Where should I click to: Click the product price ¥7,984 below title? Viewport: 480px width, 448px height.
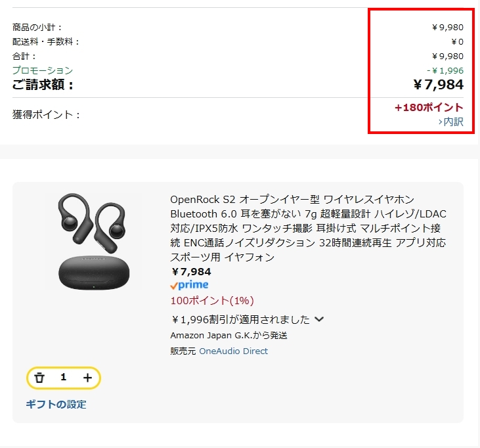(x=191, y=271)
